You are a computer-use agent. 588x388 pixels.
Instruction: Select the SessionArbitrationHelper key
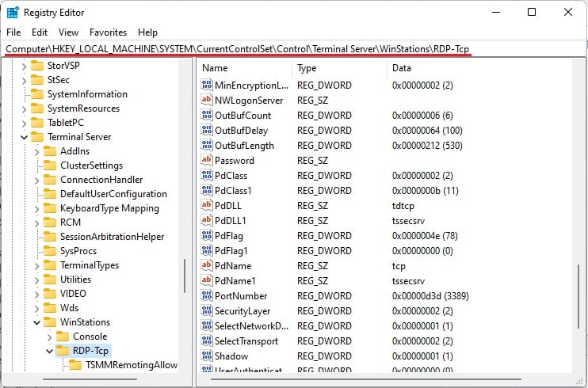click(x=112, y=237)
